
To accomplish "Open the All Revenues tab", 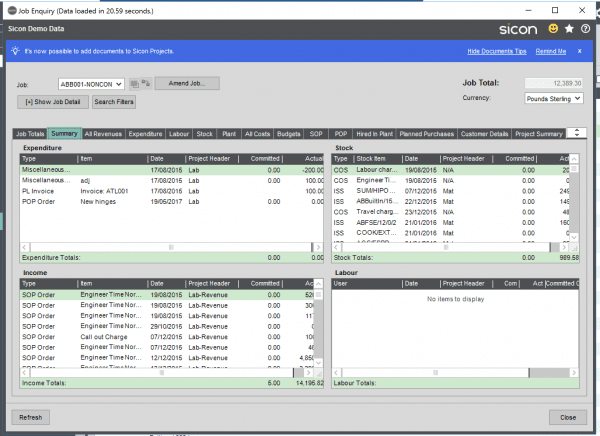I will click(103, 134).
